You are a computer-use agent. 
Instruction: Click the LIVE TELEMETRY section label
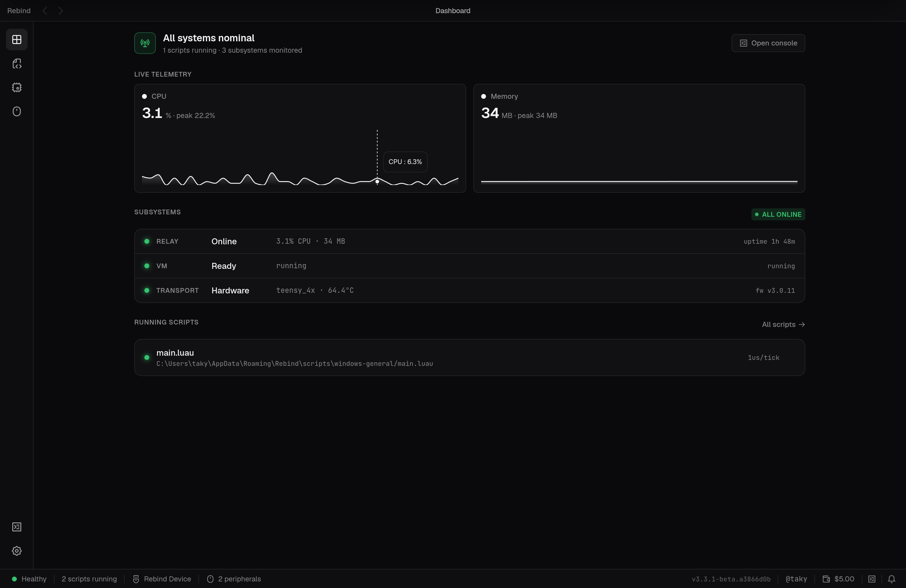pyautogui.click(x=163, y=75)
